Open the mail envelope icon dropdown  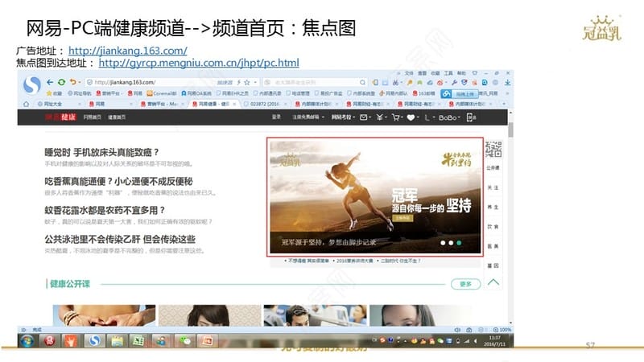pyautogui.click(x=365, y=117)
